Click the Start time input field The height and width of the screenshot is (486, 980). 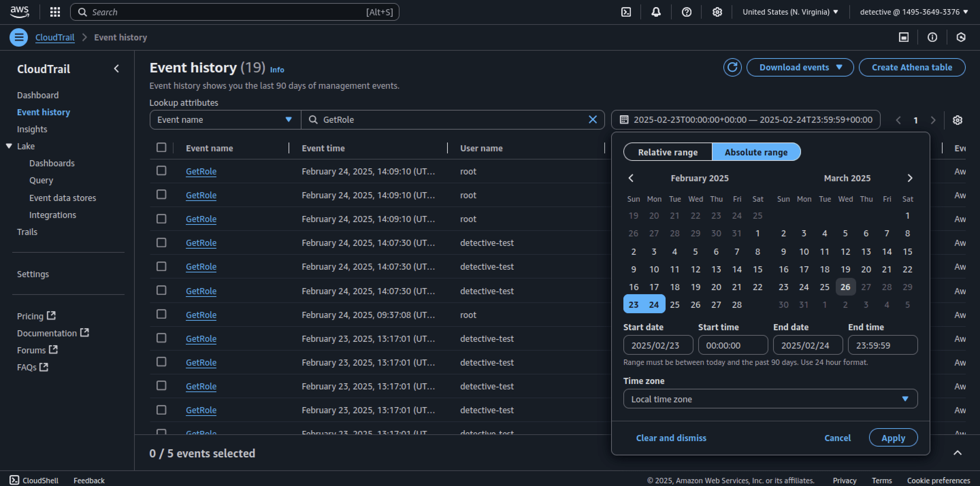(733, 345)
